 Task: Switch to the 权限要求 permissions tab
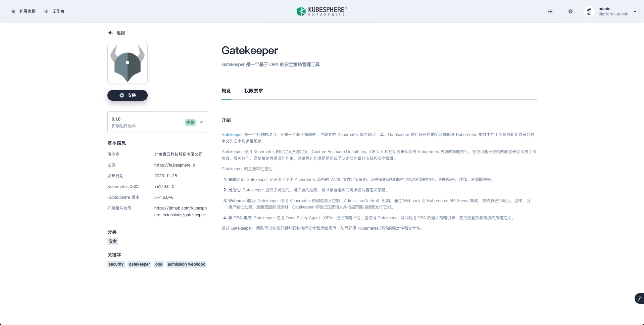tap(254, 91)
